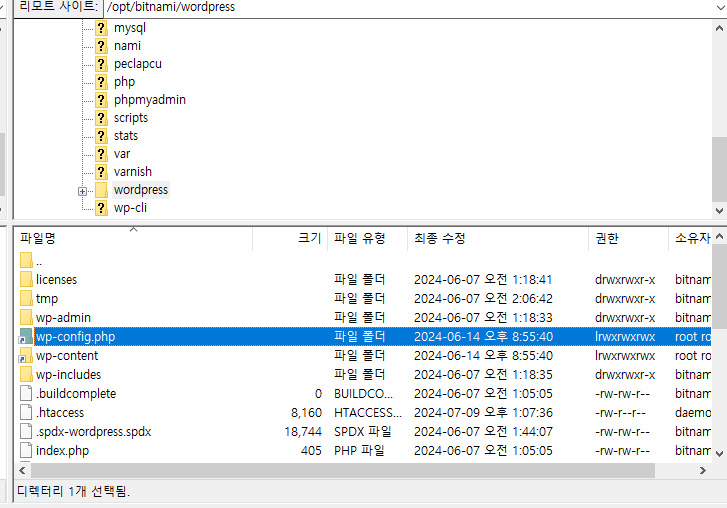Select the licenses row name
The height and width of the screenshot is (508, 727).
tap(57, 279)
